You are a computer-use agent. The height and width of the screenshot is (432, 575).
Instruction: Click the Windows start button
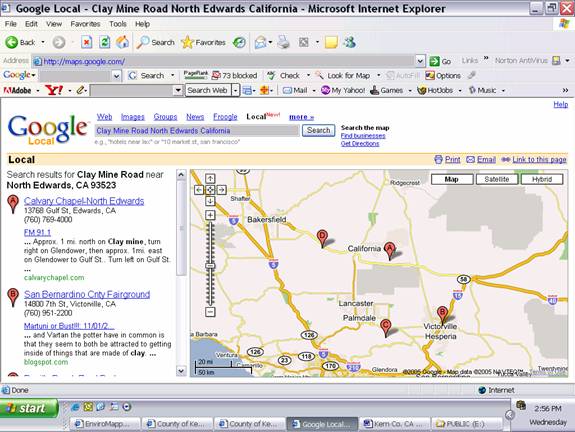click(29, 408)
